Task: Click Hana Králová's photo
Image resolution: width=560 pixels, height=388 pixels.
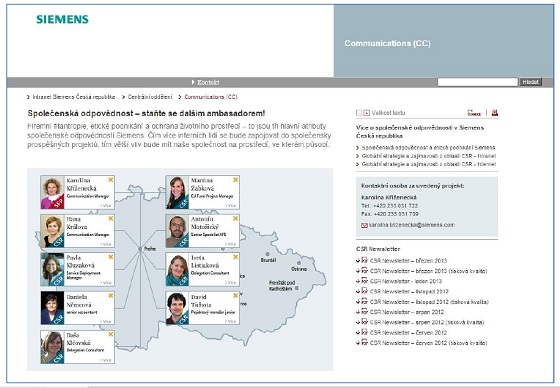Action: tap(52, 231)
